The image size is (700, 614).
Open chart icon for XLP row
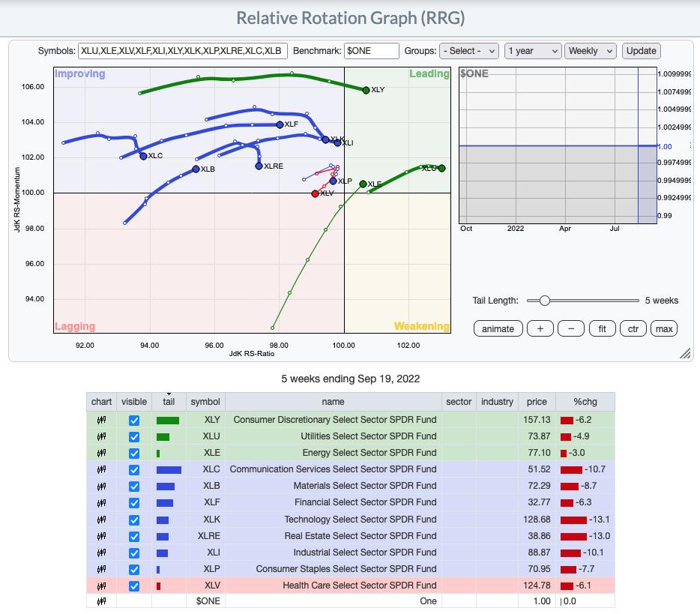coord(101,569)
